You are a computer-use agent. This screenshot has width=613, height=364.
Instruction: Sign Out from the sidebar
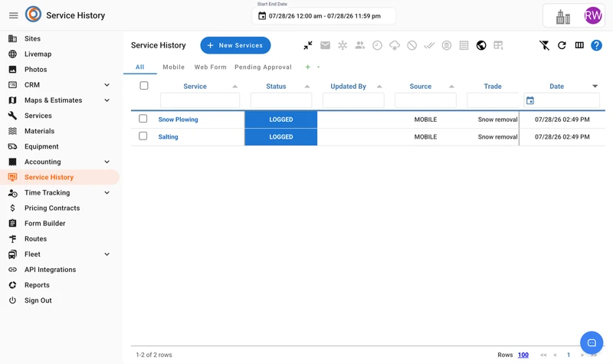38,300
